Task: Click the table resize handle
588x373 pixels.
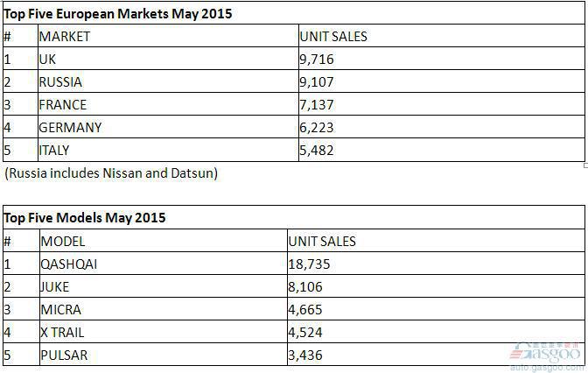Action: click(x=585, y=165)
